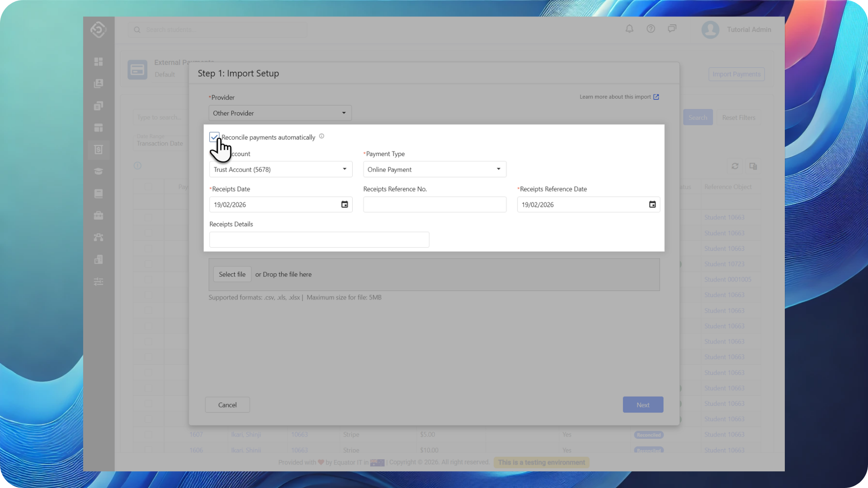Cancel the import setup dialog
Image resolution: width=868 pixels, height=488 pixels.
227,405
